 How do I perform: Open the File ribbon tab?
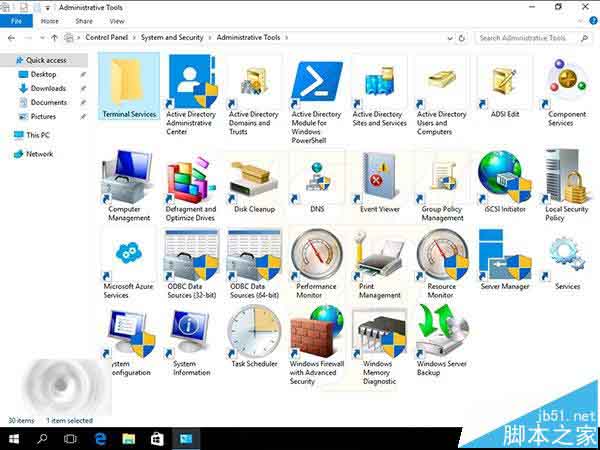click(16, 21)
